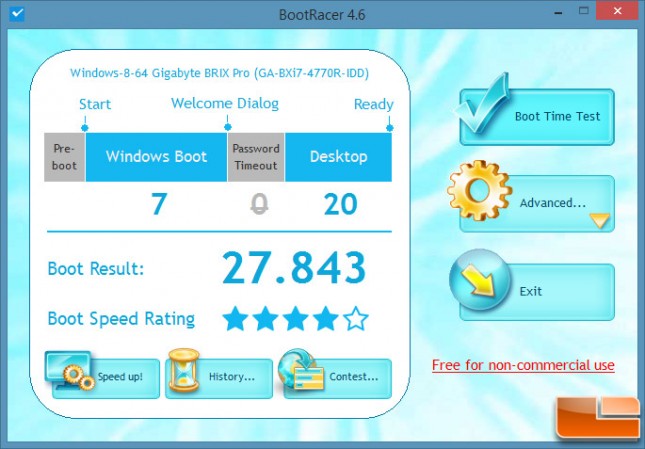
Task: Open the Contest... page
Action: [x=337, y=378]
